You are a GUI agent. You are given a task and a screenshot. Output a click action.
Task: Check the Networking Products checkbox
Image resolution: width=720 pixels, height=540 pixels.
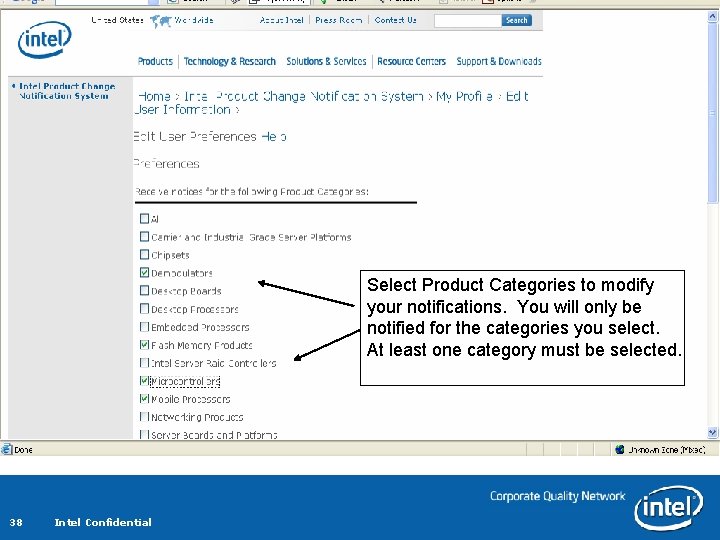[145, 416]
